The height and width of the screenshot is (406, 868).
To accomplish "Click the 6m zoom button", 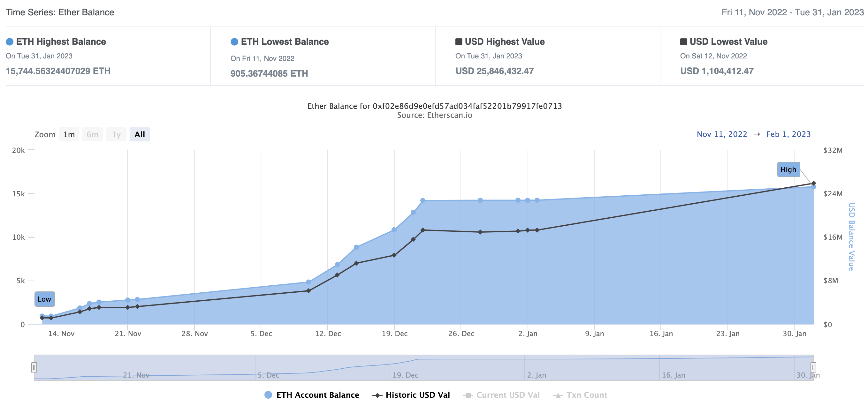I will [92, 135].
